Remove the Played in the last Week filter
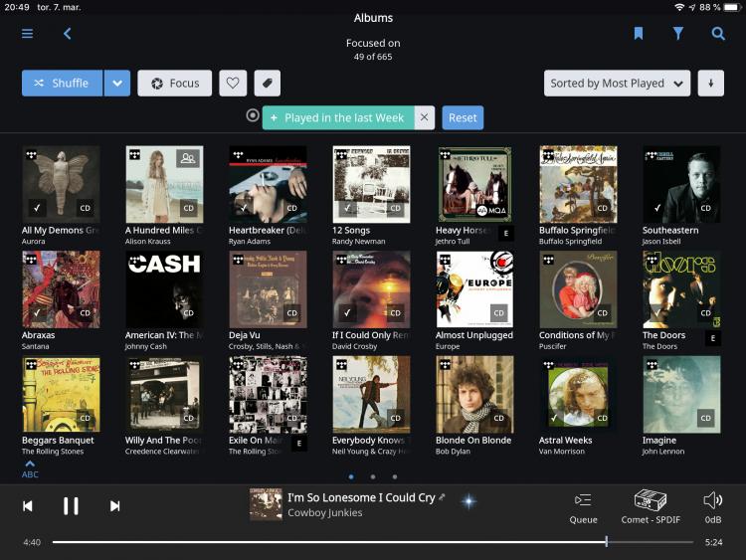Image resolution: width=746 pixels, height=560 pixels. click(425, 117)
